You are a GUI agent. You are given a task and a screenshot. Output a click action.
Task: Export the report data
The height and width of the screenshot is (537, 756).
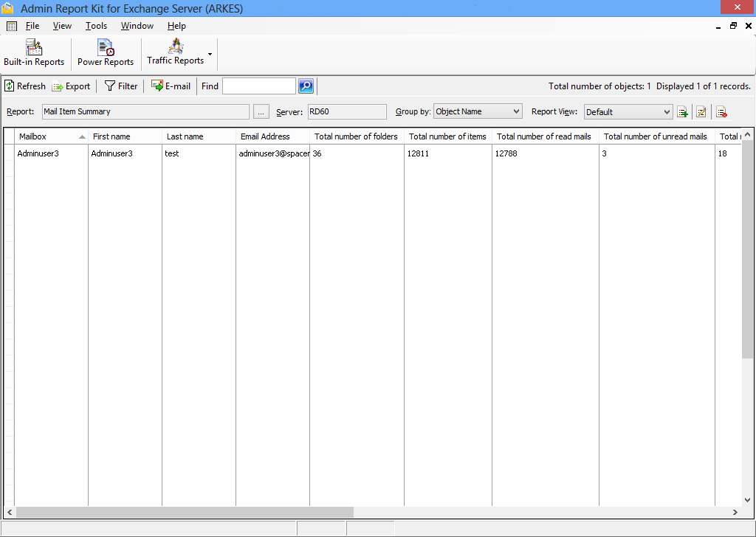coord(72,86)
